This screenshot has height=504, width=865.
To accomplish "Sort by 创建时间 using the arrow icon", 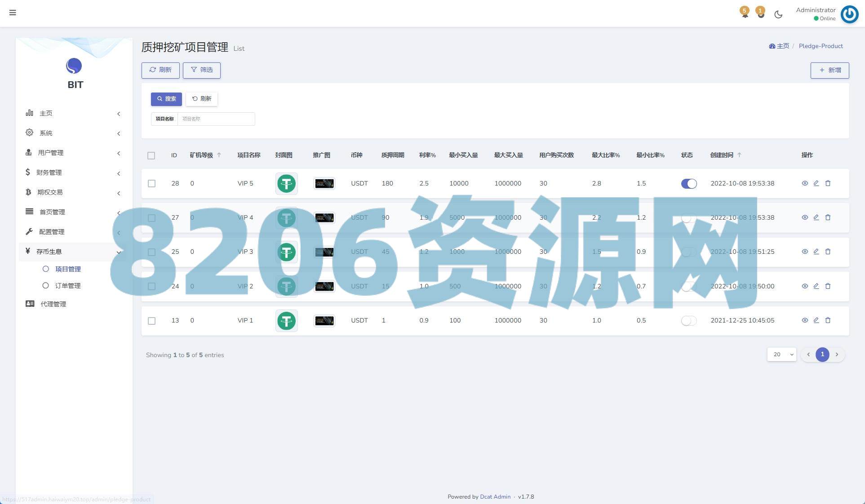I will [x=739, y=155].
